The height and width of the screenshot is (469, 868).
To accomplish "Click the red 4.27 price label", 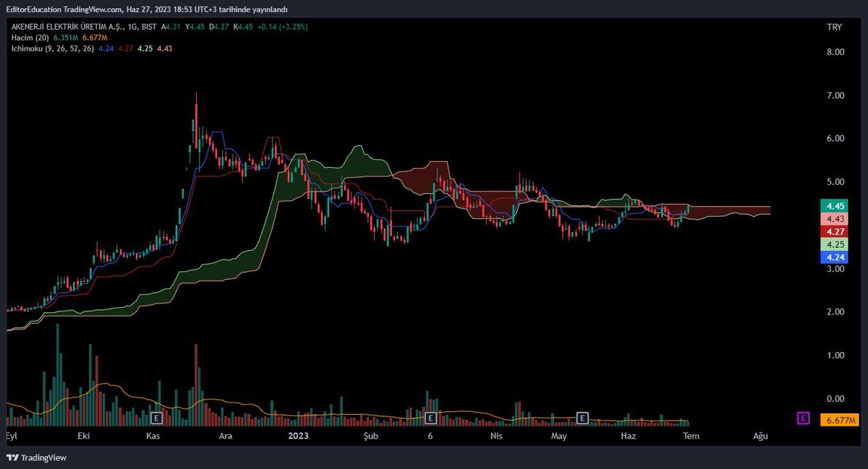I will (835, 231).
